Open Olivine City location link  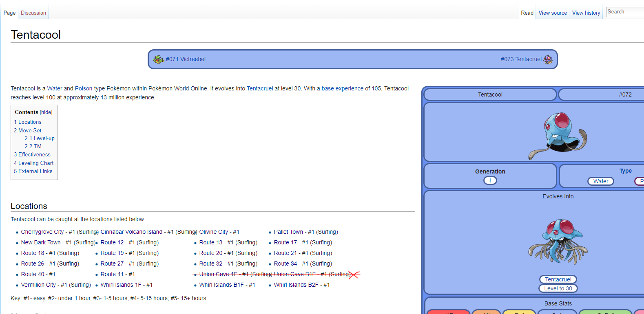[x=214, y=232]
